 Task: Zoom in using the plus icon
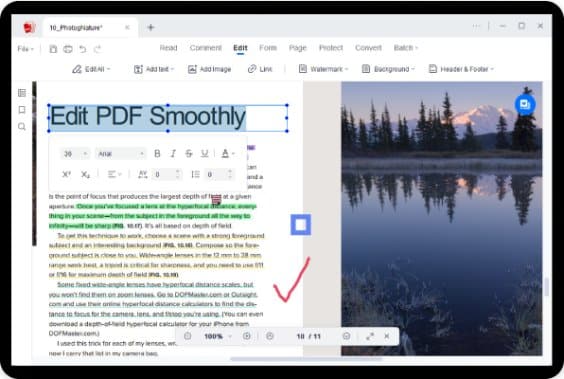(247, 336)
